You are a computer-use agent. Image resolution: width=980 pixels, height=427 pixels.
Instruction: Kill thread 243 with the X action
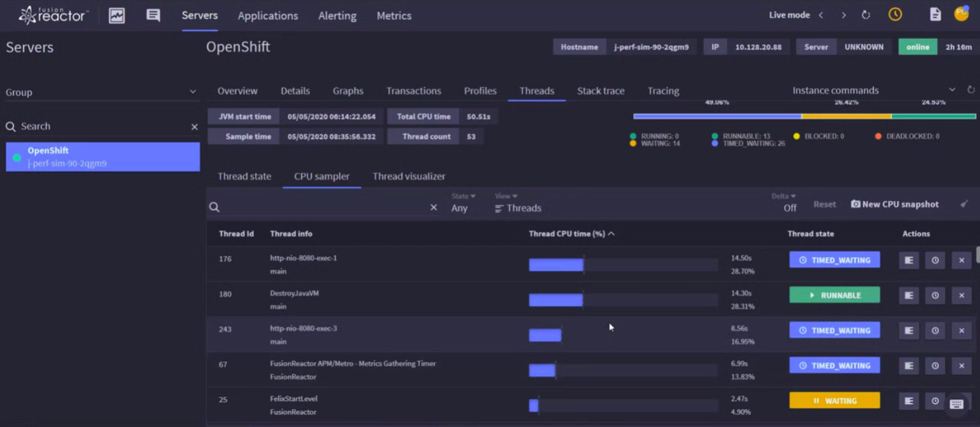coord(961,330)
